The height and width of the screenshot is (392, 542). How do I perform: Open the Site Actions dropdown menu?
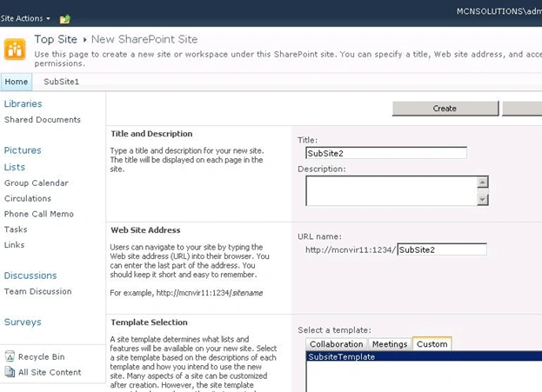click(x=25, y=18)
